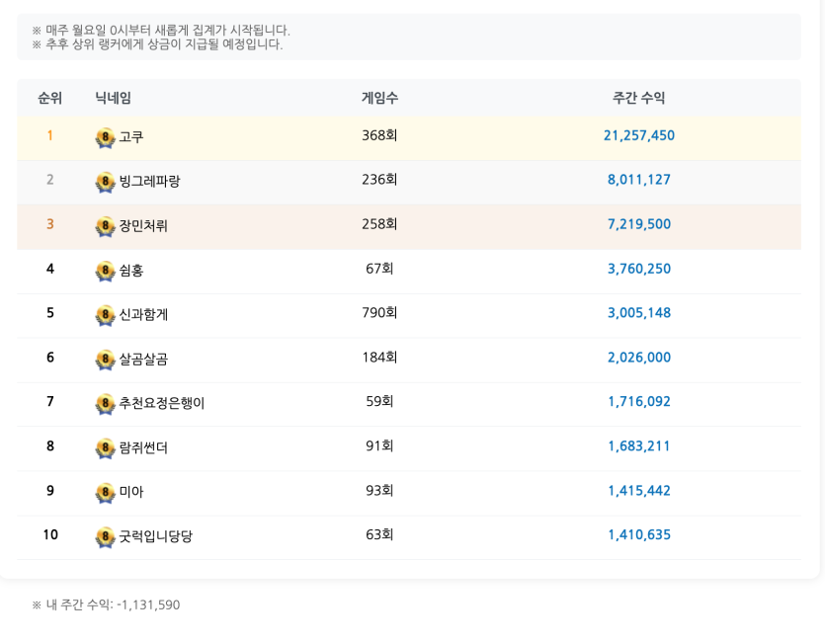The image size is (825, 644).
Task: Click game count 184회
Action: [379, 358]
